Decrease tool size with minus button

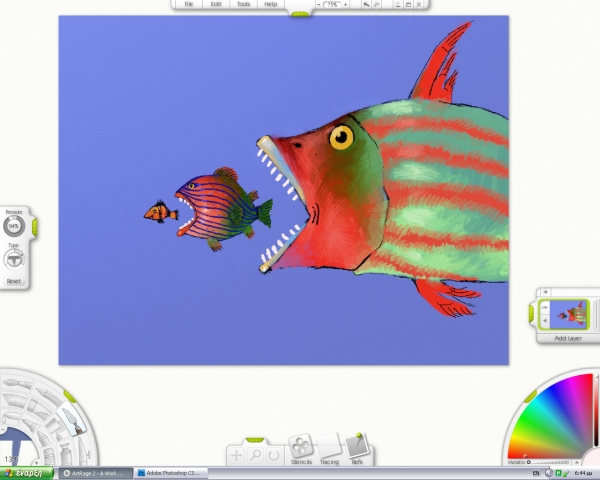(x=2, y=431)
